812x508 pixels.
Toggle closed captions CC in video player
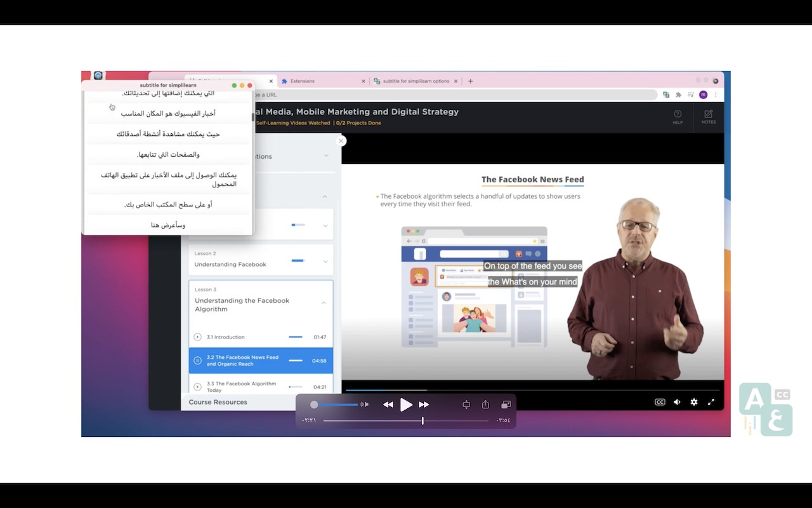660,402
